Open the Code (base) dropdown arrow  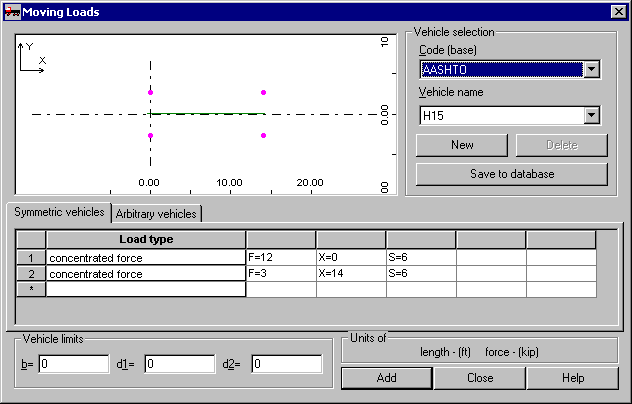591,69
